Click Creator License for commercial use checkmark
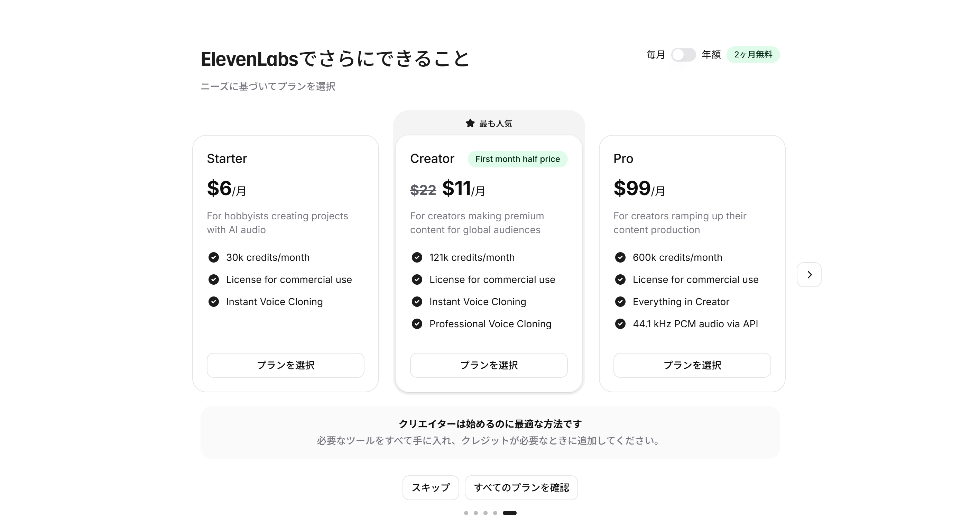The width and height of the screenshot is (980, 522). (x=417, y=280)
